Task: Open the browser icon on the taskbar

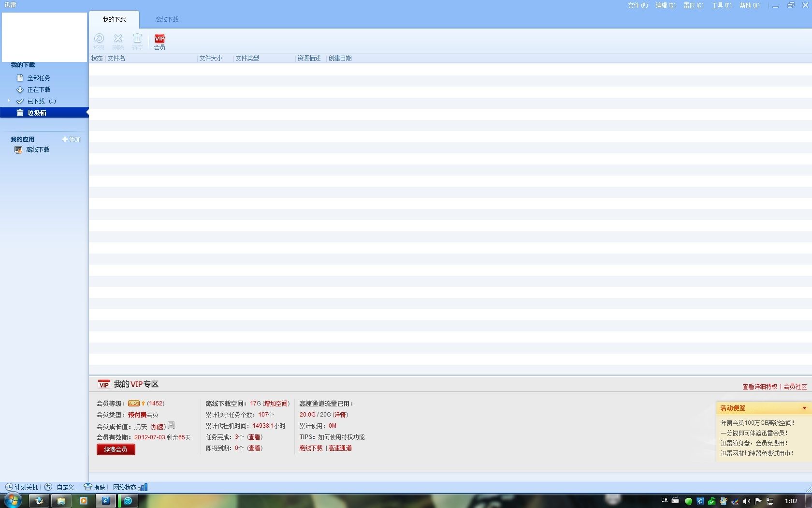Action: [x=39, y=501]
